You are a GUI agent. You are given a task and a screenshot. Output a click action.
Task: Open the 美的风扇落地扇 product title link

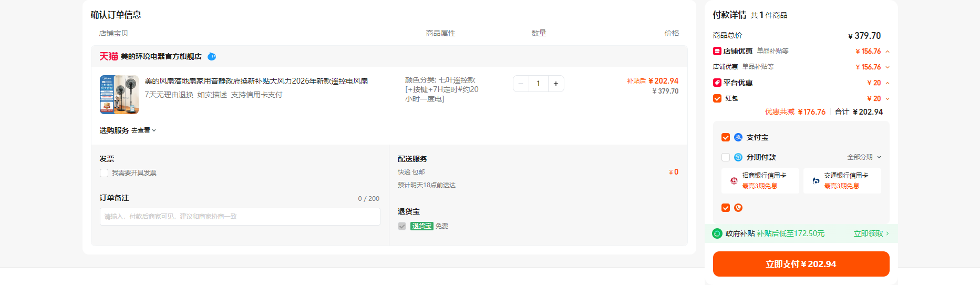(256, 81)
